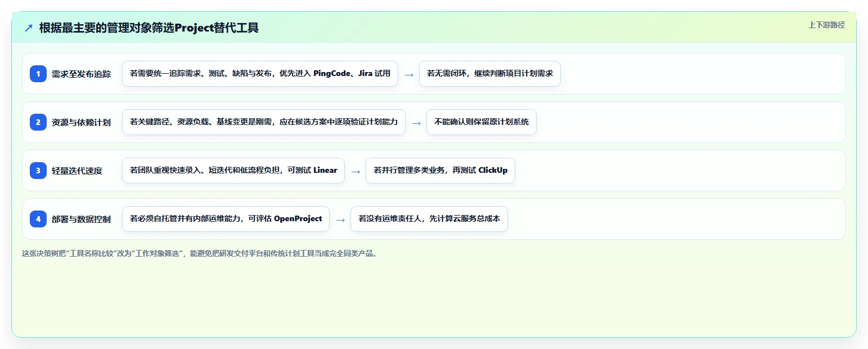Click the footnote starting 这张决策树把

pyautogui.click(x=200, y=254)
